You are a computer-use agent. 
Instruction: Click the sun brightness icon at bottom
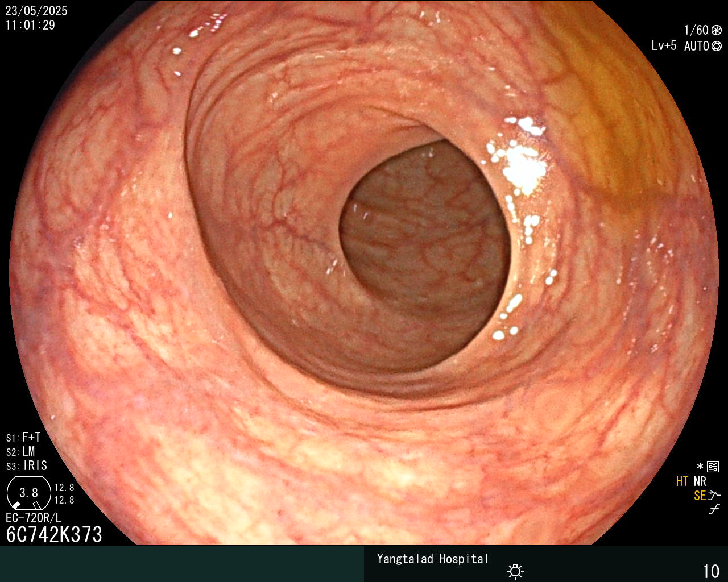coord(515,571)
